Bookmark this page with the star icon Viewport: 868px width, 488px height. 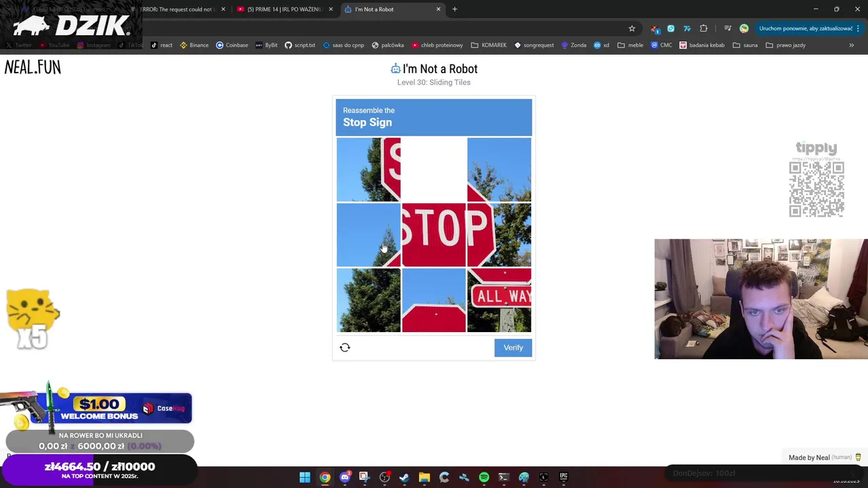click(x=632, y=28)
